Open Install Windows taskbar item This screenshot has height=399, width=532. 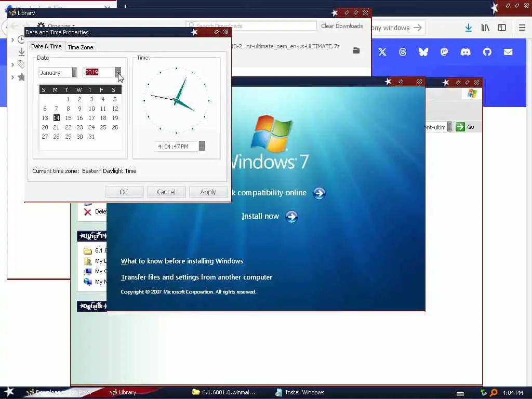[x=300, y=392]
